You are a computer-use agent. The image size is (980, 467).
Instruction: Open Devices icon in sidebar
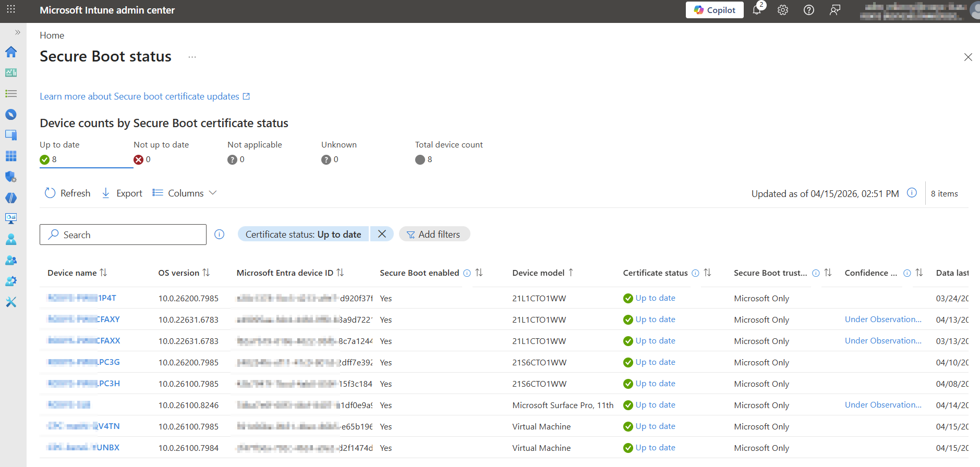(x=11, y=135)
